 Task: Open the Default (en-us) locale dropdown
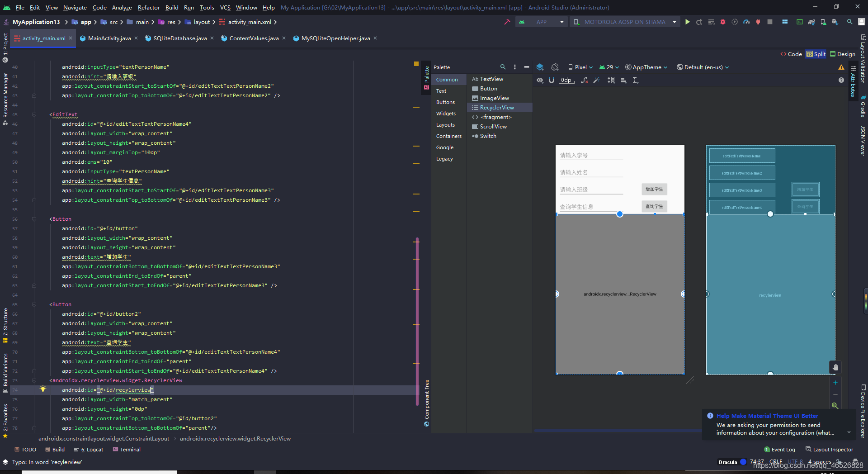pos(703,67)
